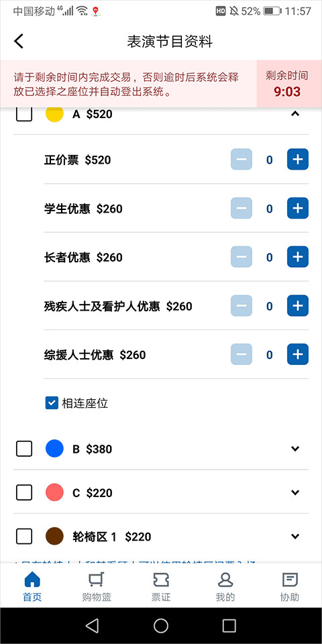Viewport: 322px width, 644px height.
Task: Uncheck the 相连座位 checkbox
Action: coord(52,403)
